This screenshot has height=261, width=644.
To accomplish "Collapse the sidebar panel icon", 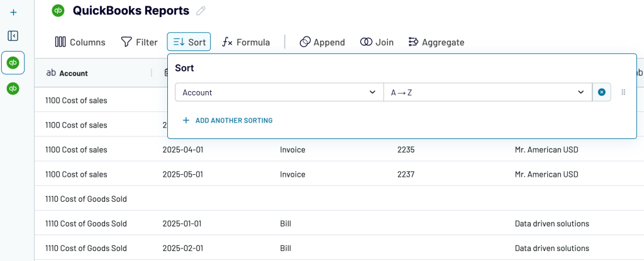I will tap(13, 36).
